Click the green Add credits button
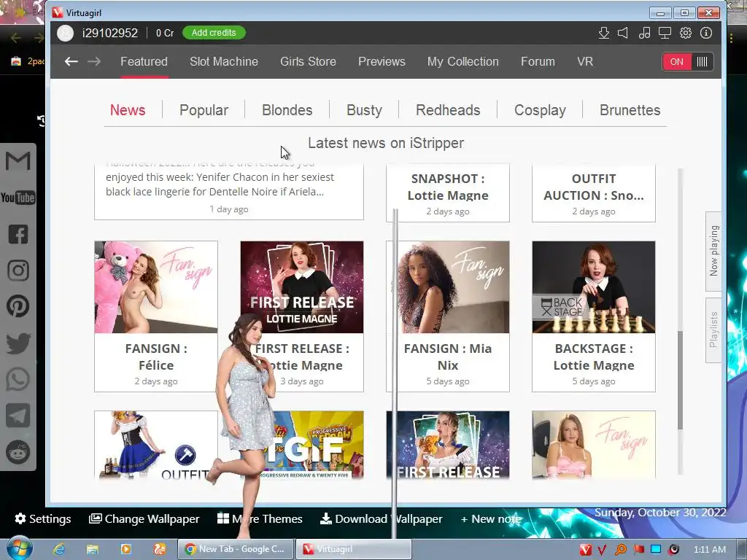Viewport: 747px width, 560px height. coord(214,33)
